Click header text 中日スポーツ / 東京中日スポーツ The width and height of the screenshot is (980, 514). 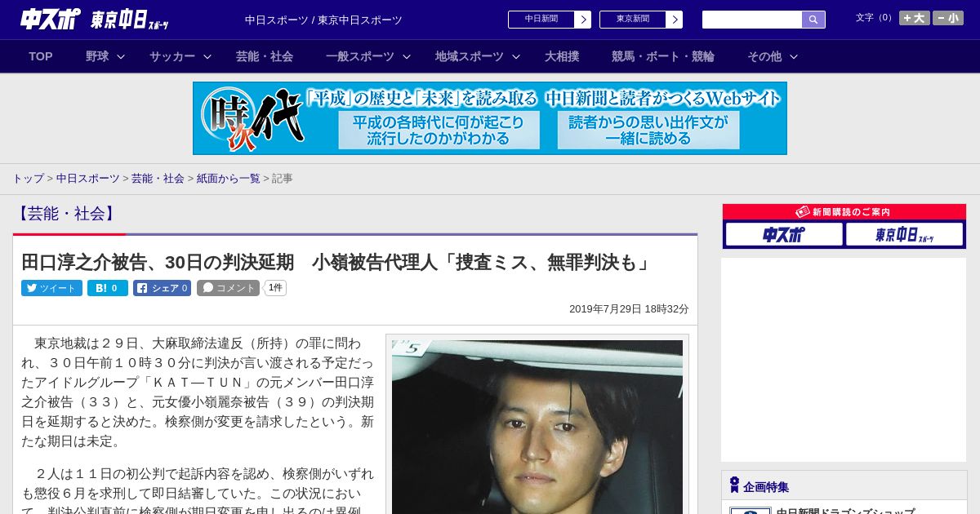point(323,20)
